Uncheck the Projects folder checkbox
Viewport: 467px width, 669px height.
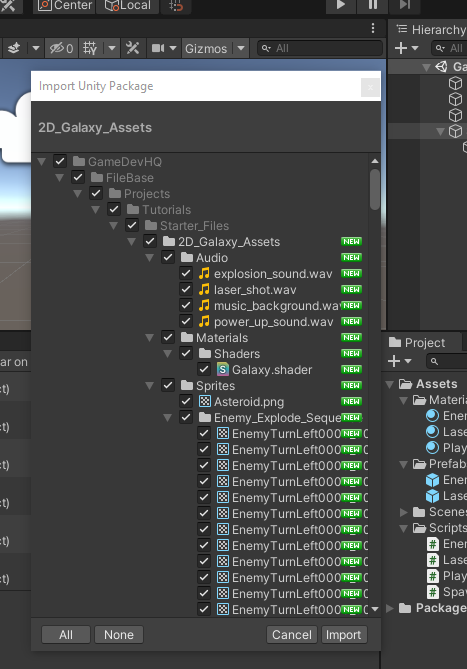pos(96,193)
